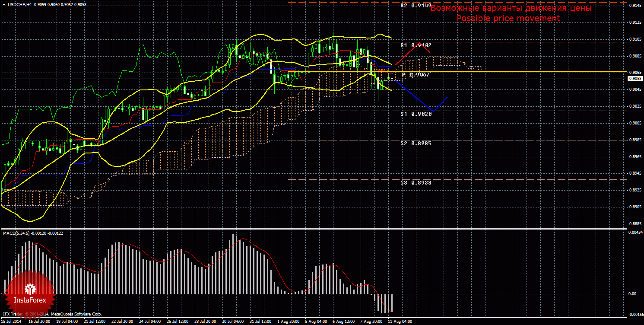Screen dimensions: 644x325
Task: Select the '24 Jul 04:00' time label
Action: click(150, 322)
